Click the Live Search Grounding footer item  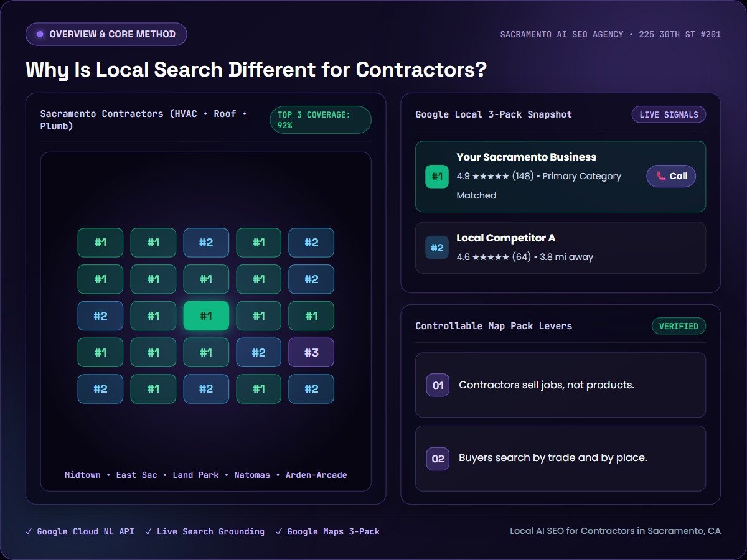[205, 531]
